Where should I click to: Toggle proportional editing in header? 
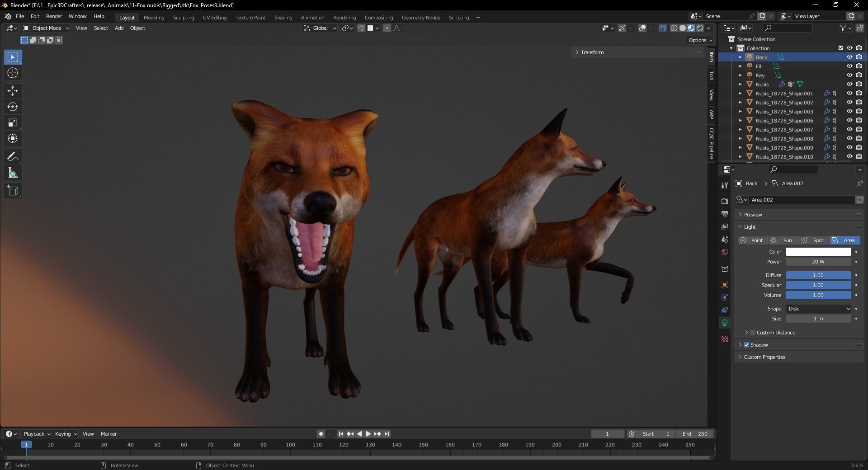click(x=387, y=28)
